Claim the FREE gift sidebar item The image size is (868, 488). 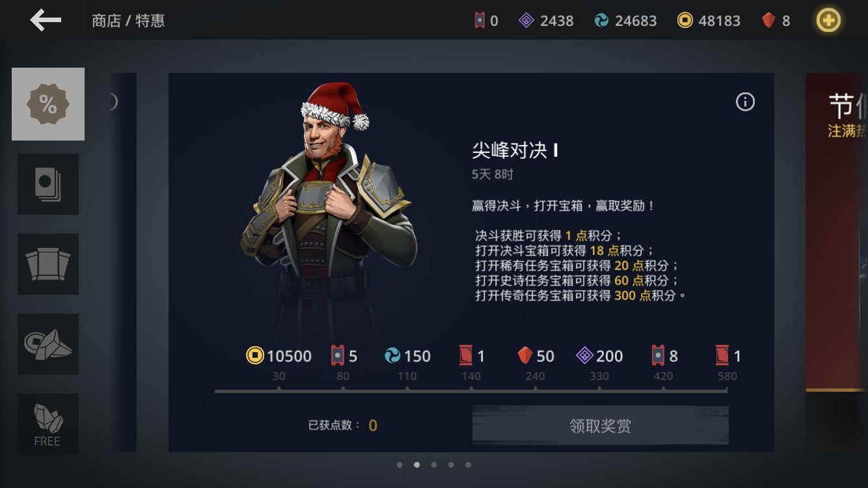click(x=48, y=424)
